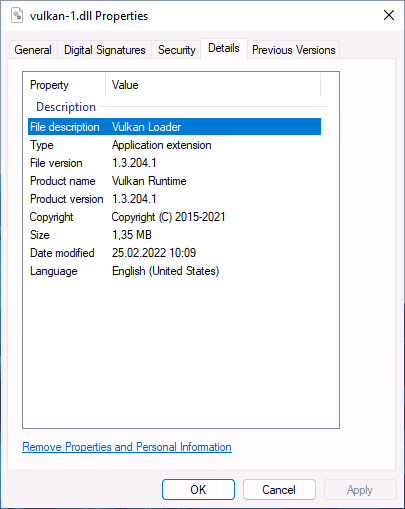
Task: Click the Application extension value
Action: pos(161,145)
